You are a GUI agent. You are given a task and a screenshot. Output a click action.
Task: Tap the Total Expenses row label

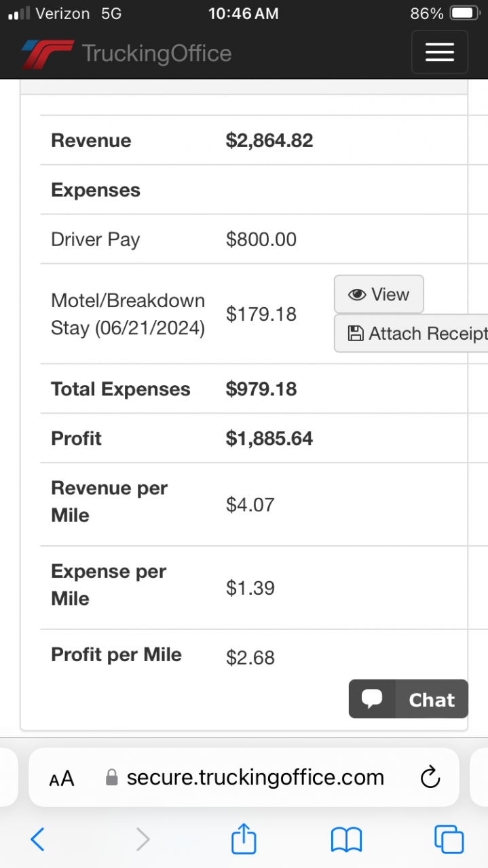coord(121,389)
